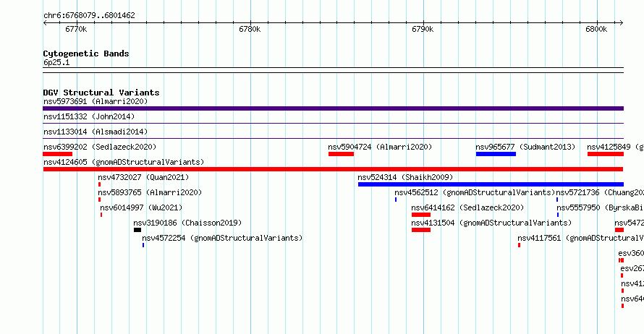Click the partially visible nsv5472 label

tap(630, 223)
